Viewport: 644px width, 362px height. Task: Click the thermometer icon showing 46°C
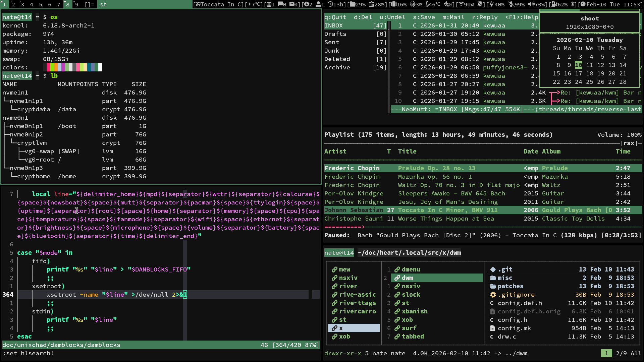427,4
